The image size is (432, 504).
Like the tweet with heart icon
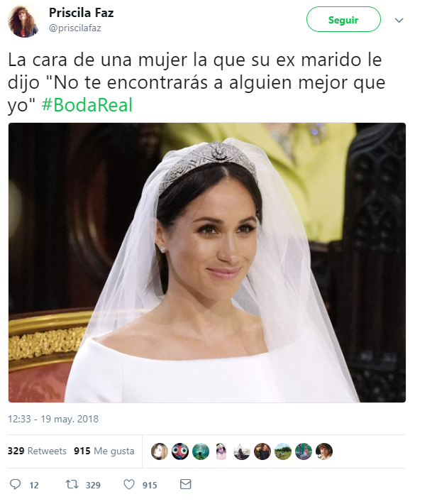pos(129,484)
